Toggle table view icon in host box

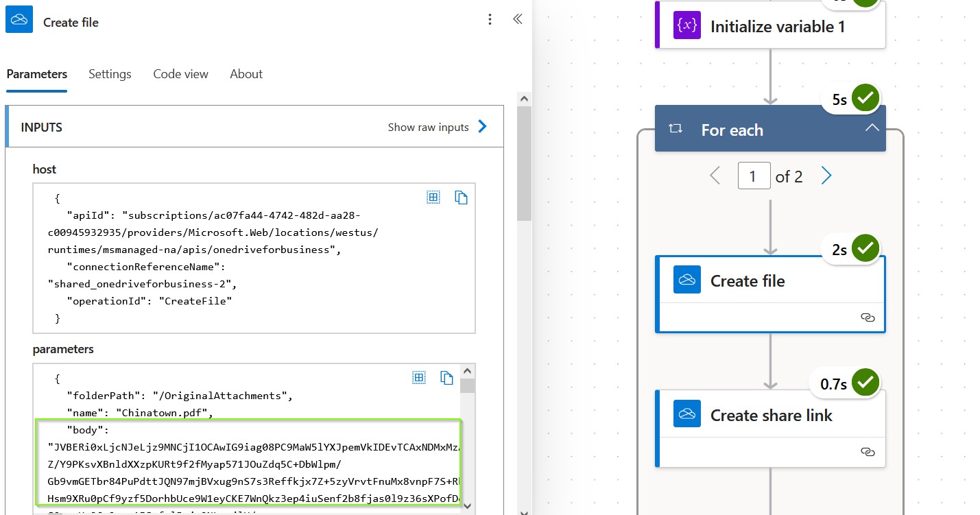pyautogui.click(x=433, y=197)
